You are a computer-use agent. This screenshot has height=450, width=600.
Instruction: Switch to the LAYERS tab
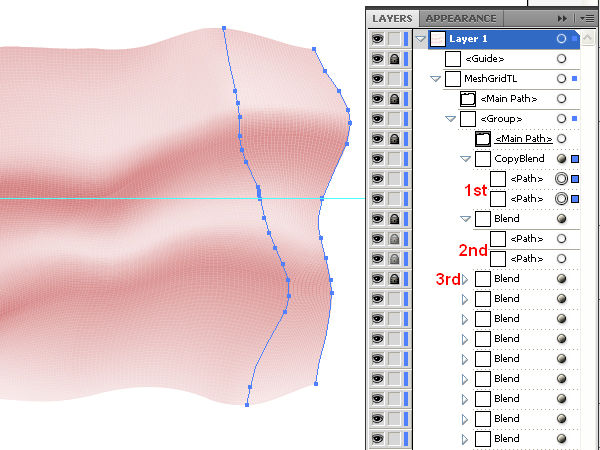(392, 18)
